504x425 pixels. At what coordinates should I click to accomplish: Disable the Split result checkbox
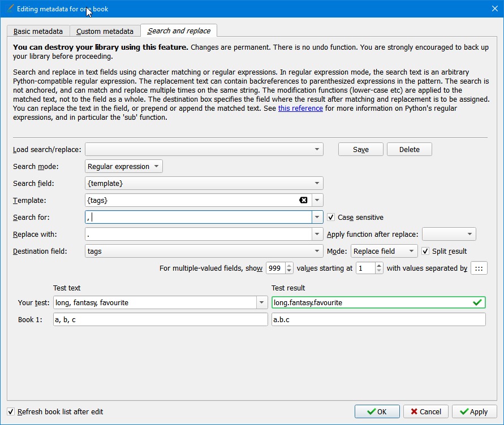pyautogui.click(x=426, y=251)
